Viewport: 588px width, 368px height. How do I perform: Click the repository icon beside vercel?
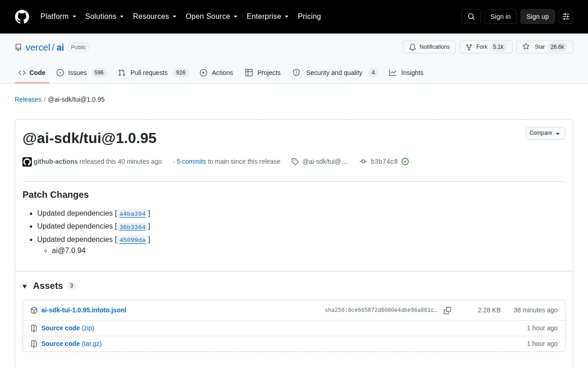tap(18, 47)
